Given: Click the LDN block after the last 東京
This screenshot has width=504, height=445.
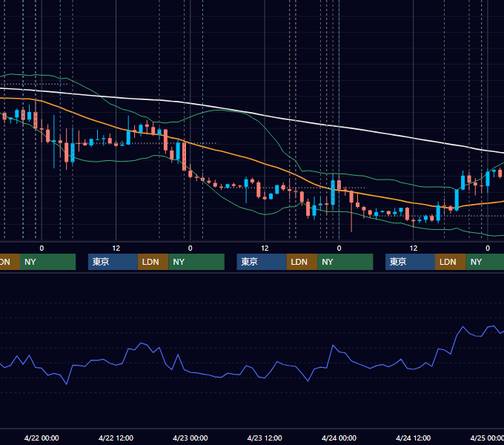Looking at the screenshot, I should coord(451,262).
